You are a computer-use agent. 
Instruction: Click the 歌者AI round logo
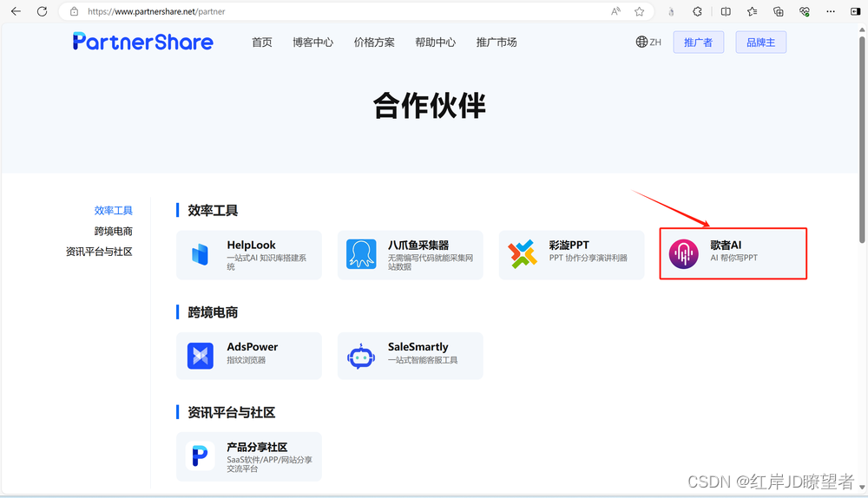coord(684,254)
